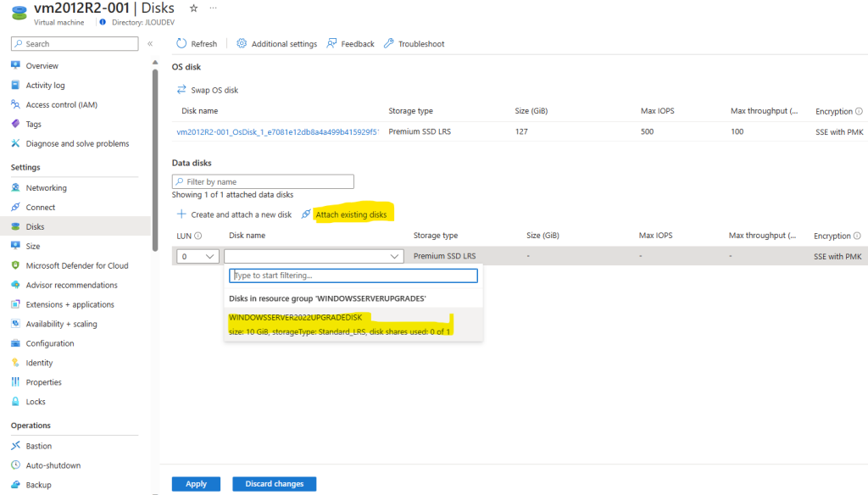Click the Bastion icon under Operations

15,445
